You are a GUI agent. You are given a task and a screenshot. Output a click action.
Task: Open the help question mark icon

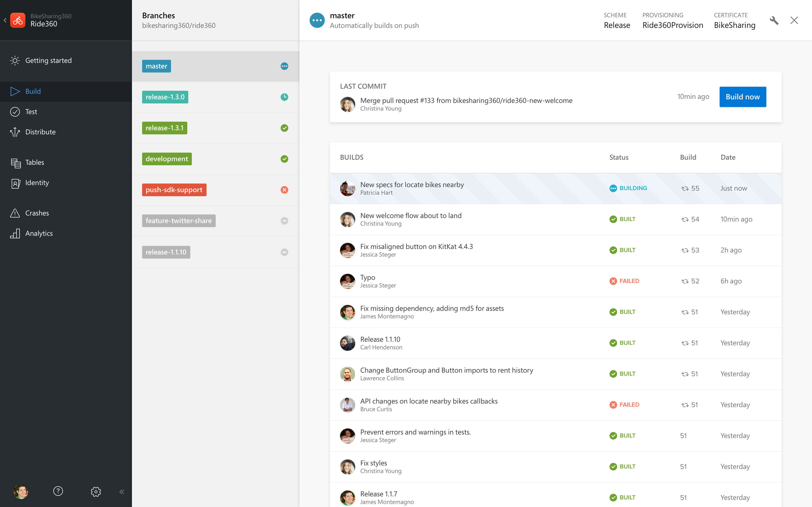click(x=58, y=491)
